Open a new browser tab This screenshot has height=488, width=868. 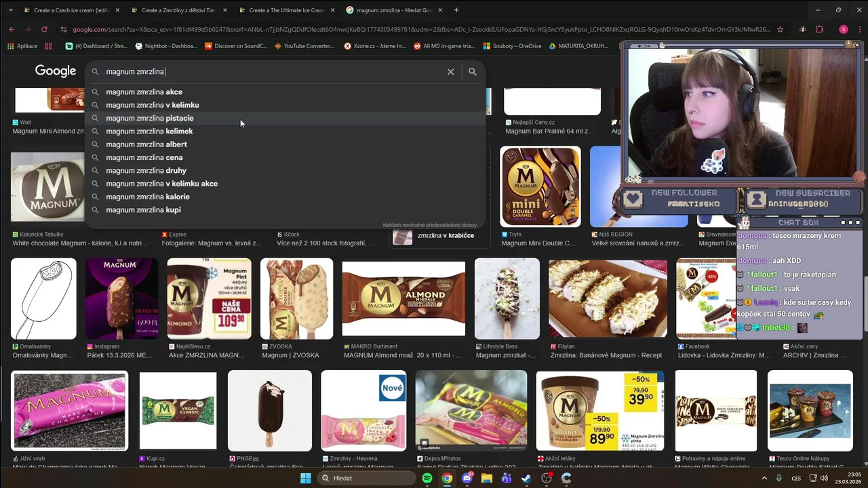click(x=456, y=10)
